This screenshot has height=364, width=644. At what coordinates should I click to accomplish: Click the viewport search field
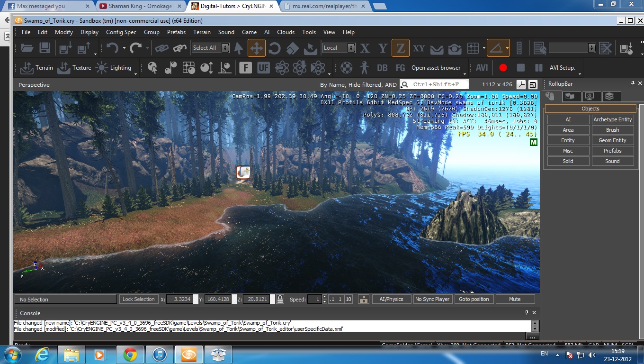(x=434, y=84)
